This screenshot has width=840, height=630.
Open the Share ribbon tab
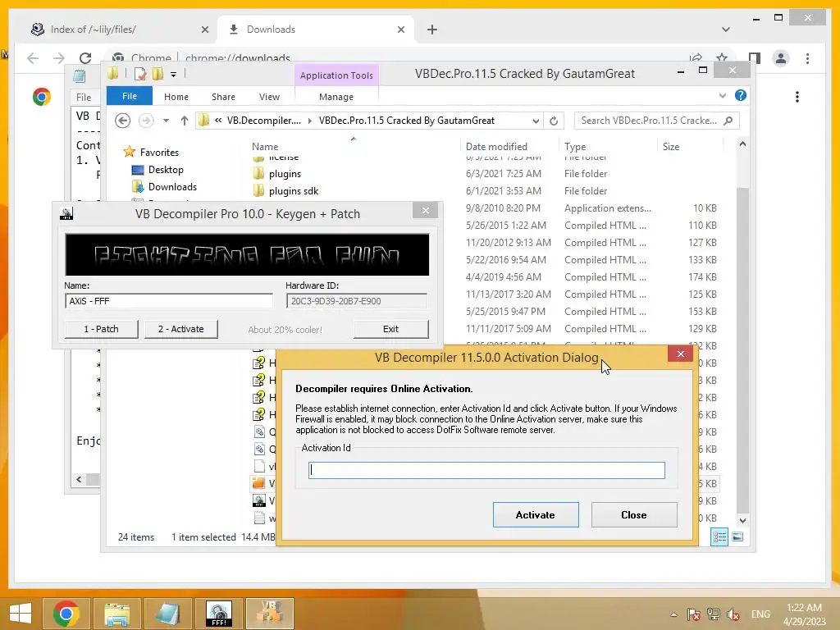(223, 97)
